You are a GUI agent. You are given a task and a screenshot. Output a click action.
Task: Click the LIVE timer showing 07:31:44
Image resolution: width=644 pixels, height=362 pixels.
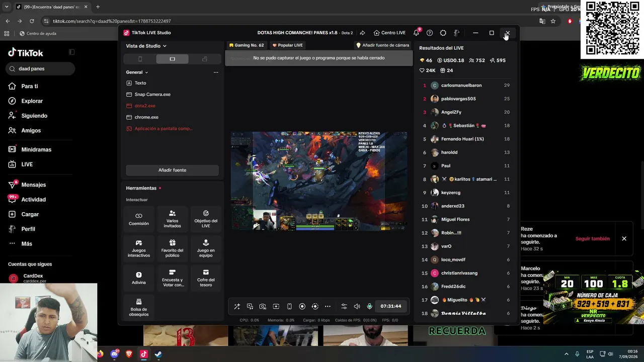(391, 306)
